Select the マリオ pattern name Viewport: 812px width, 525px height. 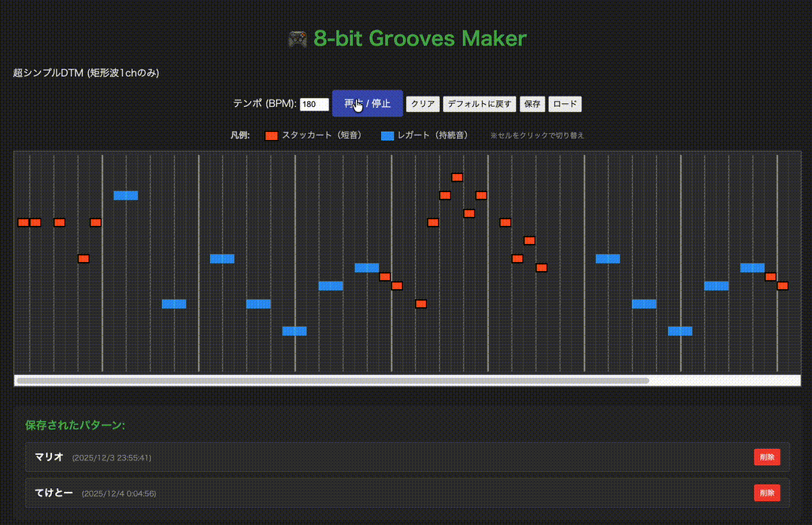click(49, 456)
